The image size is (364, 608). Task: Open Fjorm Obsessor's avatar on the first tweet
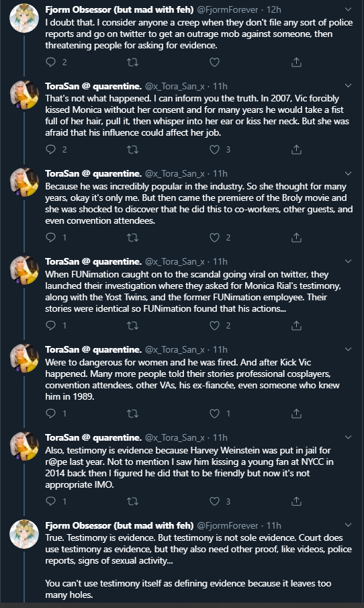(x=24, y=18)
